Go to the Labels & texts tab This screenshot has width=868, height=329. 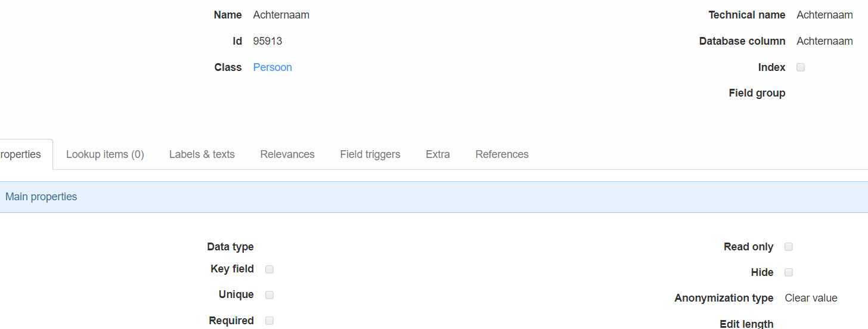(201, 154)
